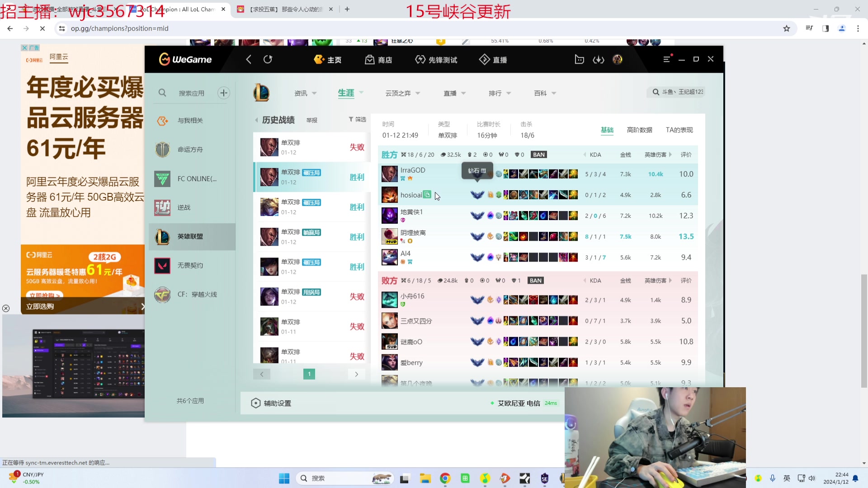The image size is (868, 488).
Task: Click the Windows Start button
Action: click(x=284, y=478)
